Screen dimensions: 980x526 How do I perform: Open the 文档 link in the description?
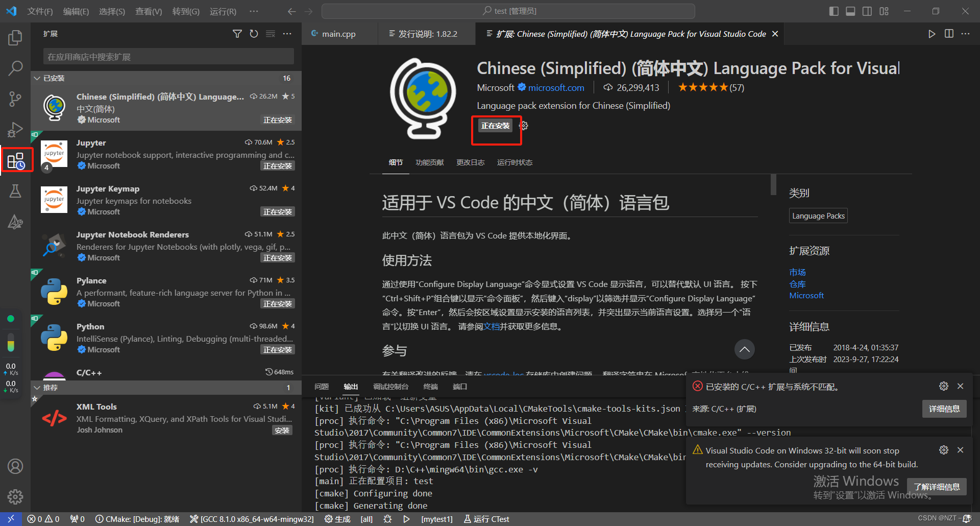click(491, 327)
